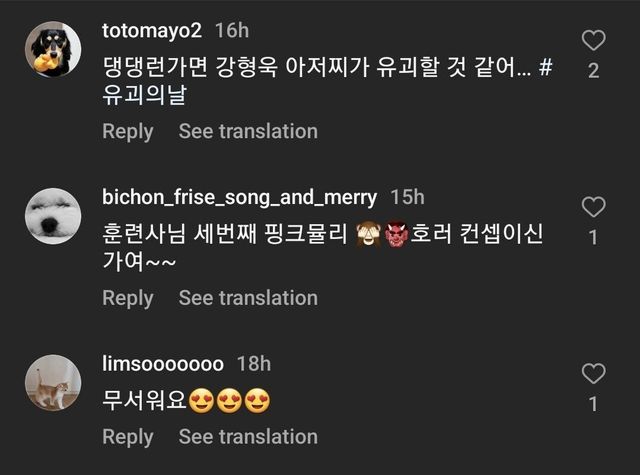Open the white bichon dog avatar
The width and height of the screenshot is (640, 475).
53,215
